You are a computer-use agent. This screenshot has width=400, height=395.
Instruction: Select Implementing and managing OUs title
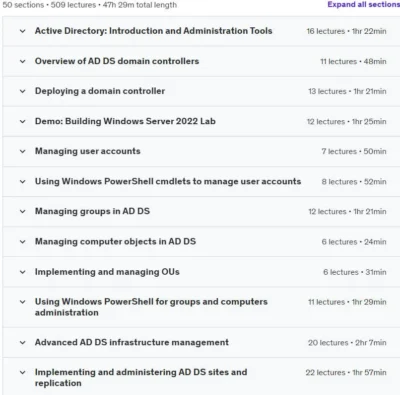(107, 272)
